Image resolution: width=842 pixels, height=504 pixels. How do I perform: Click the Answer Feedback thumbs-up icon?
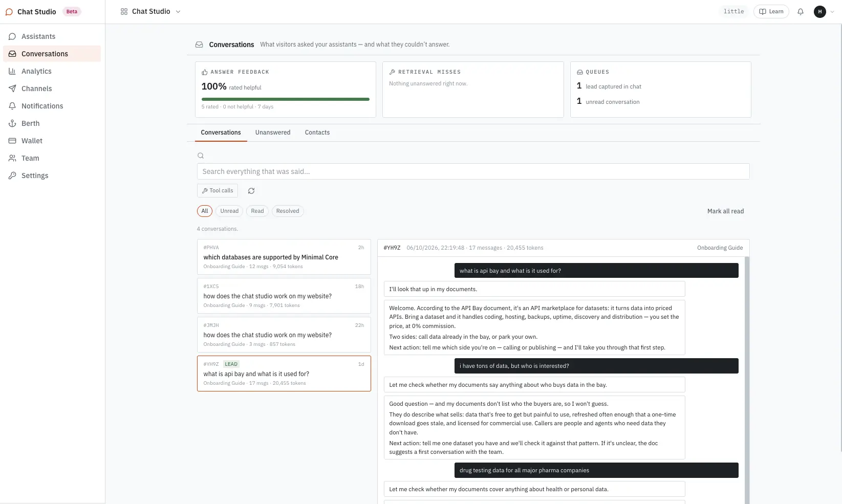tap(205, 72)
